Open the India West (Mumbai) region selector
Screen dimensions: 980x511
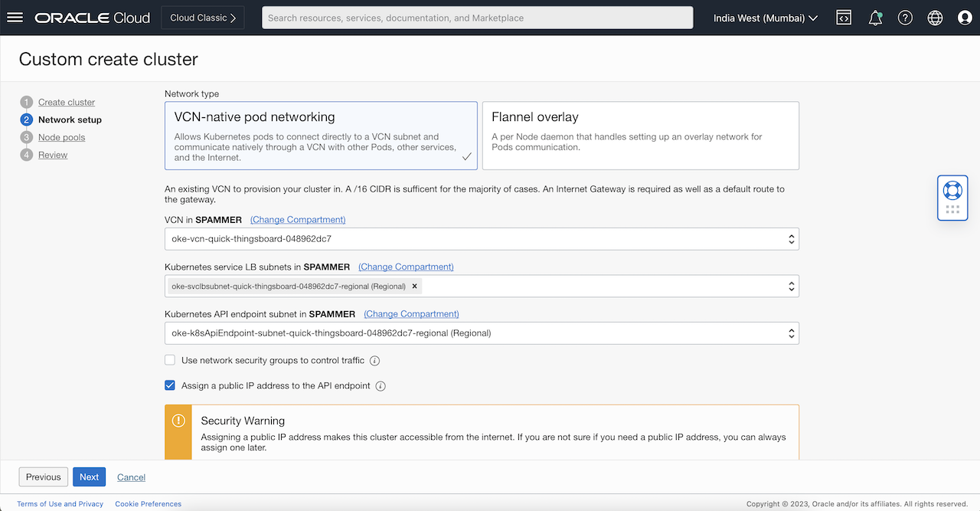pos(765,18)
